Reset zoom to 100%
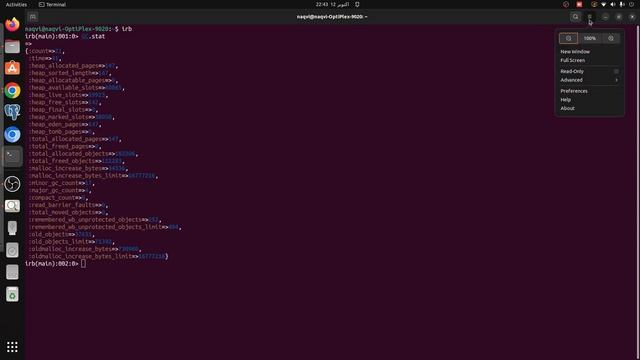Image resolution: width=640 pixels, height=360 pixels. pyautogui.click(x=589, y=38)
